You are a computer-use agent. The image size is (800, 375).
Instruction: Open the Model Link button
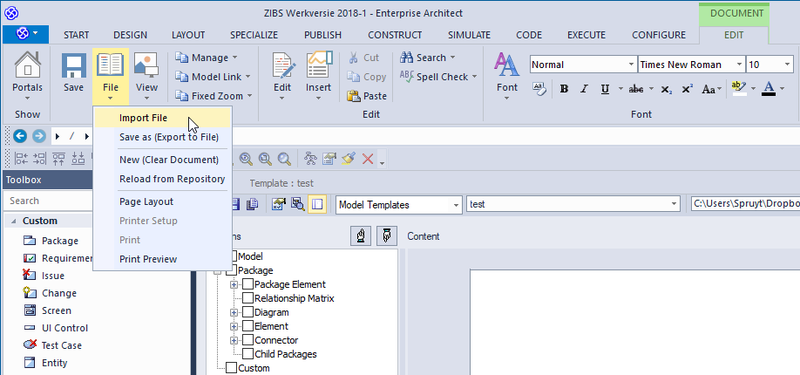pyautogui.click(x=213, y=77)
